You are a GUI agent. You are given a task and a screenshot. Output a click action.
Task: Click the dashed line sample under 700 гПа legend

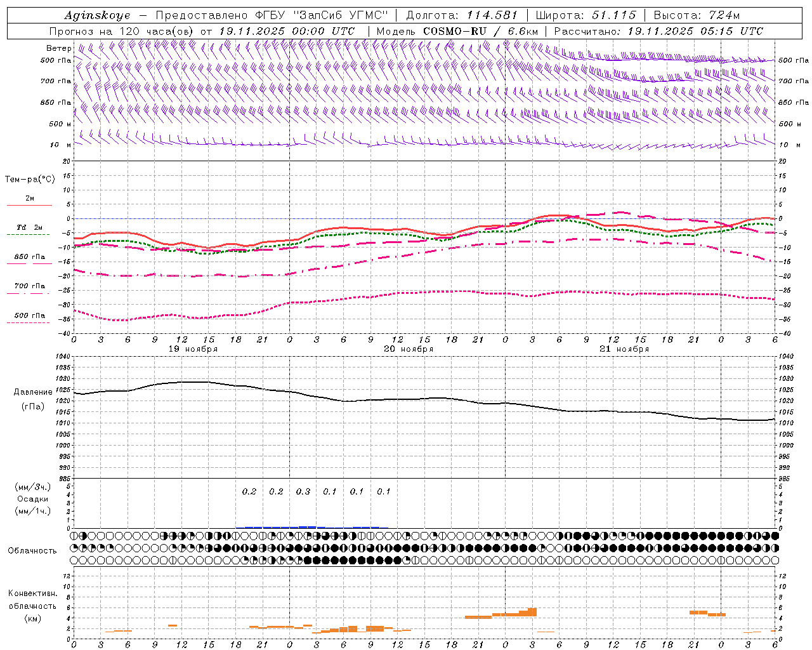pos(29,293)
